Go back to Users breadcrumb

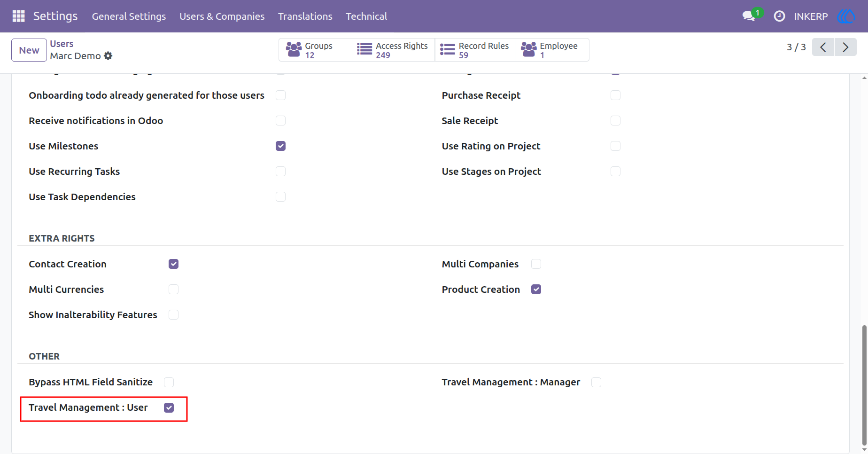tap(62, 44)
